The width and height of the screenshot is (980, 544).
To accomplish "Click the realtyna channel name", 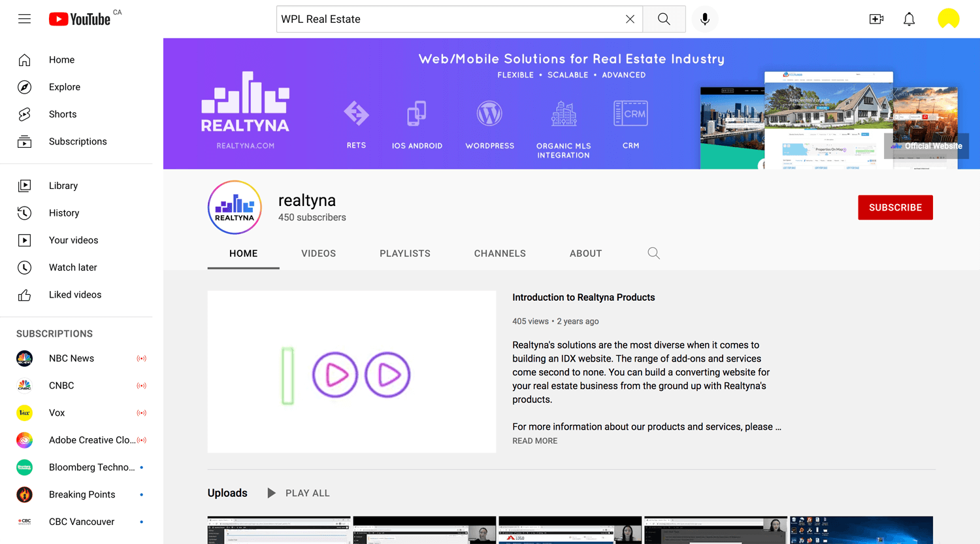I will tap(307, 200).
